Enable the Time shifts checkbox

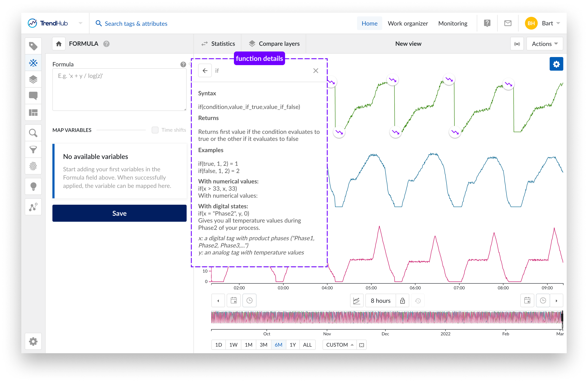155,130
